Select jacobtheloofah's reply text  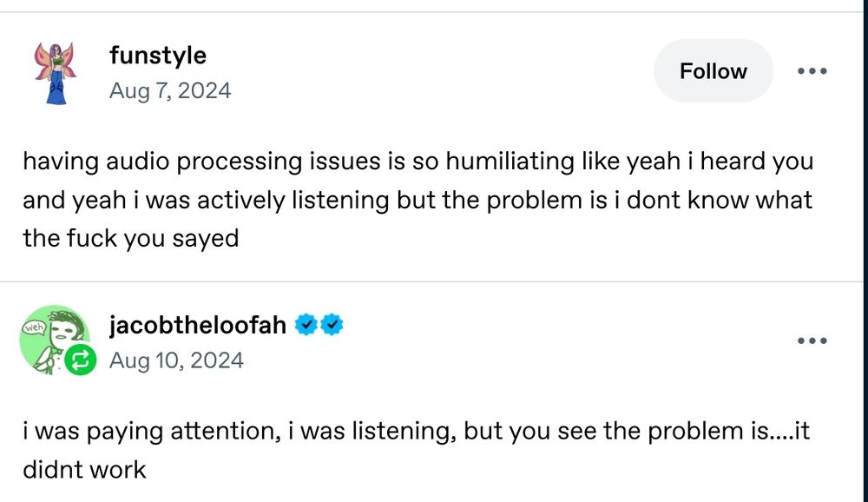(x=417, y=449)
